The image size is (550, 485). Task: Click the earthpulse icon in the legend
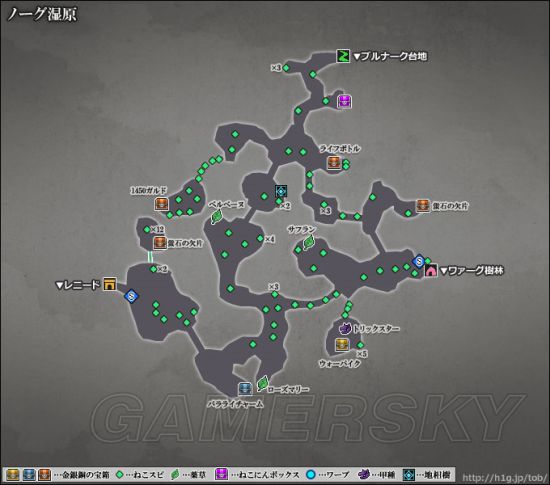tap(409, 475)
